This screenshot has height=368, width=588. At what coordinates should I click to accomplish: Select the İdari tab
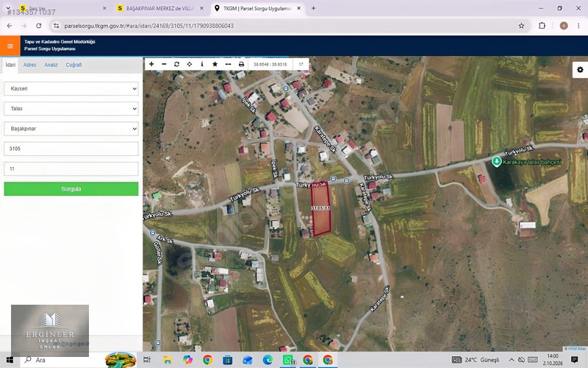click(x=10, y=65)
